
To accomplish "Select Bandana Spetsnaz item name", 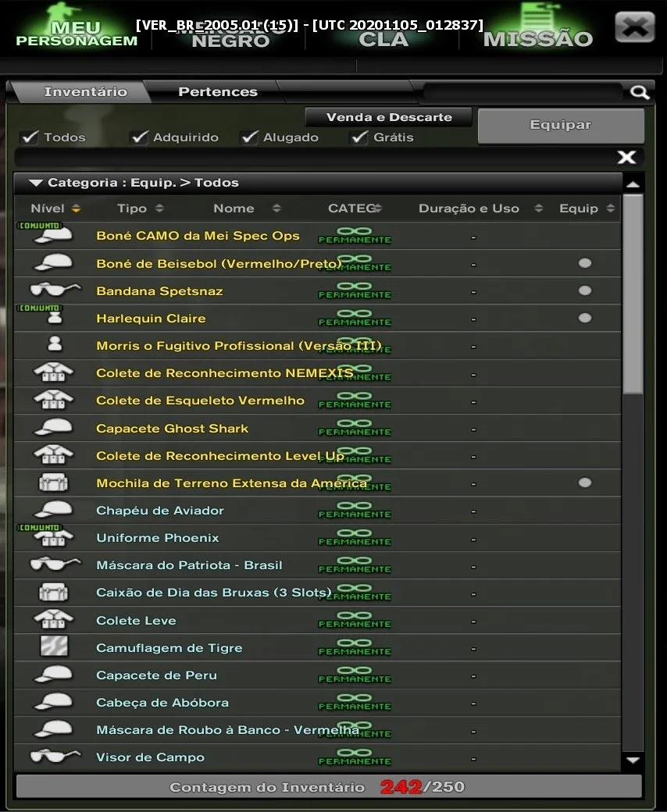I will 159,291.
